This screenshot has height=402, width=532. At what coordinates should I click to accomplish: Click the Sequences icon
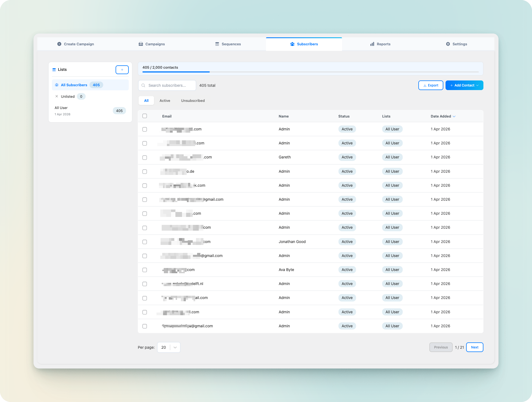tap(217, 44)
